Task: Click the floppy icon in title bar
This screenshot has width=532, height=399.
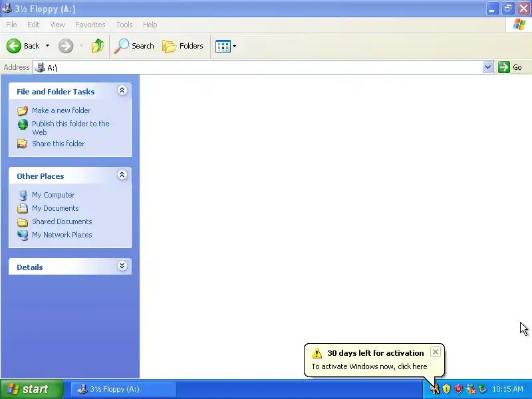Action: point(7,8)
